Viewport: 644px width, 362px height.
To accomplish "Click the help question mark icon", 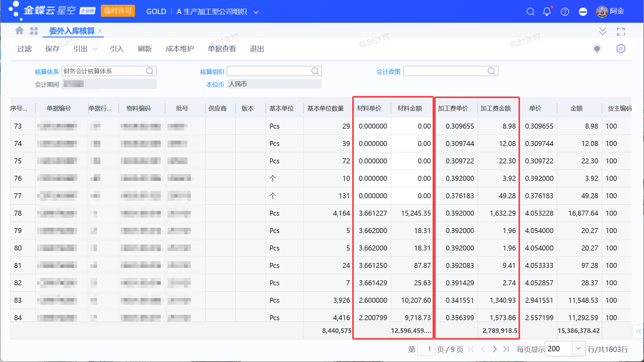I will pos(565,12).
